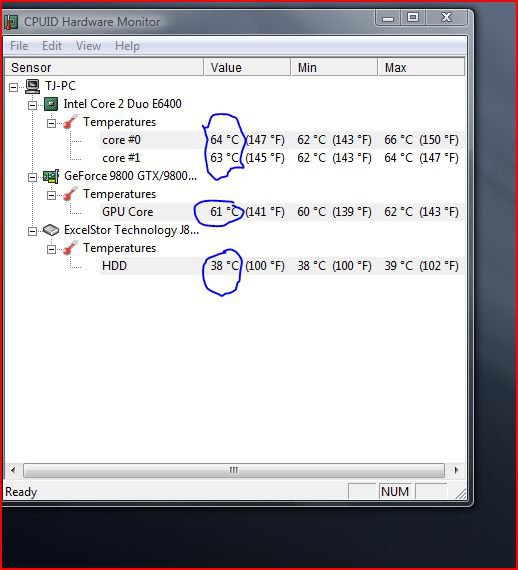Click the HDD max value 39 °C (102 °F)
This screenshot has width=518, height=570.
click(x=421, y=266)
